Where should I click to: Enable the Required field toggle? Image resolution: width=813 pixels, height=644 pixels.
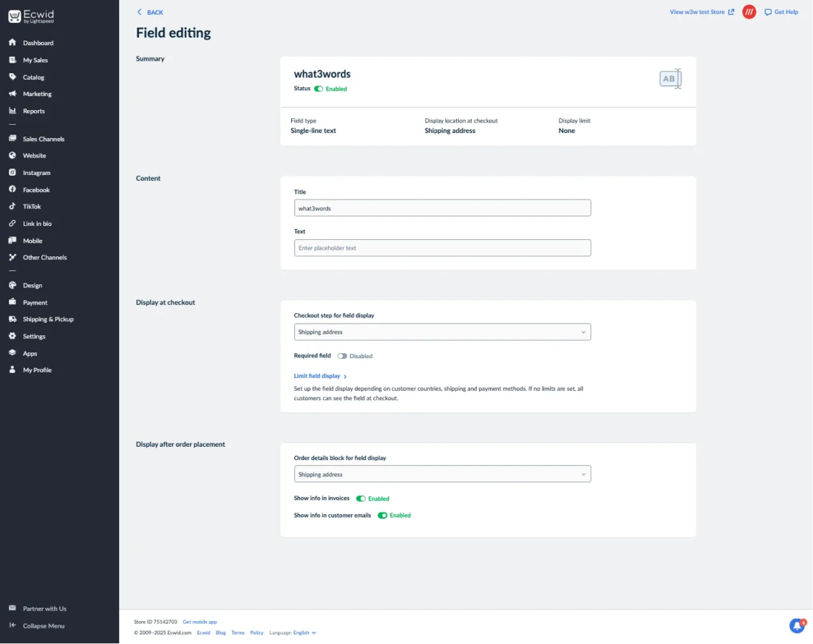pos(342,356)
